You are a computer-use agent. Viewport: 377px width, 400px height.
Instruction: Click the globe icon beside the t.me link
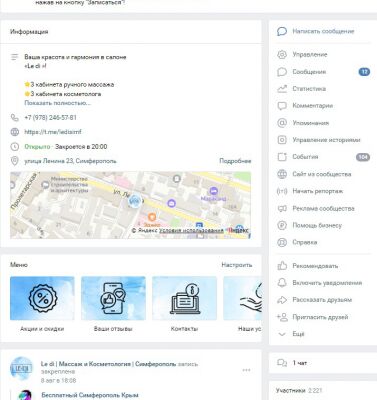(x=14, y=132)
